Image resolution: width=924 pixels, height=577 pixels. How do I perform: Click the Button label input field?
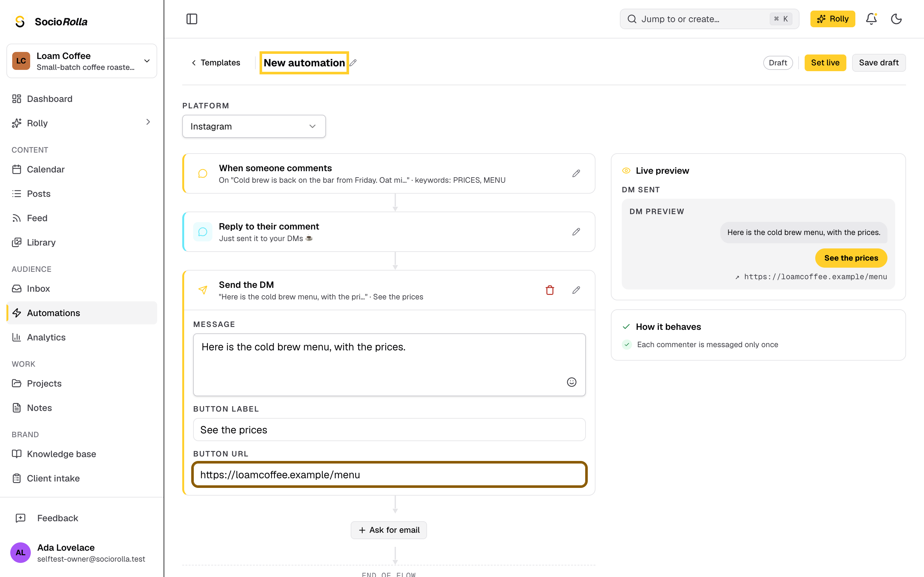pos(389,430)
